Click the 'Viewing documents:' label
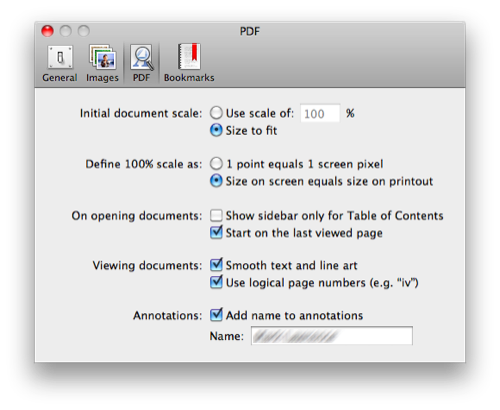This screenshot has height=410, width=500. tap(147, 266)
